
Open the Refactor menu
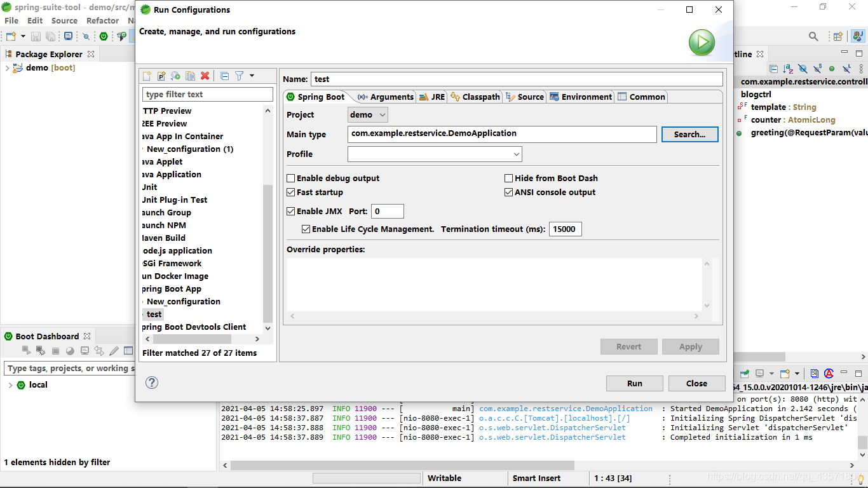coord(102,21)
